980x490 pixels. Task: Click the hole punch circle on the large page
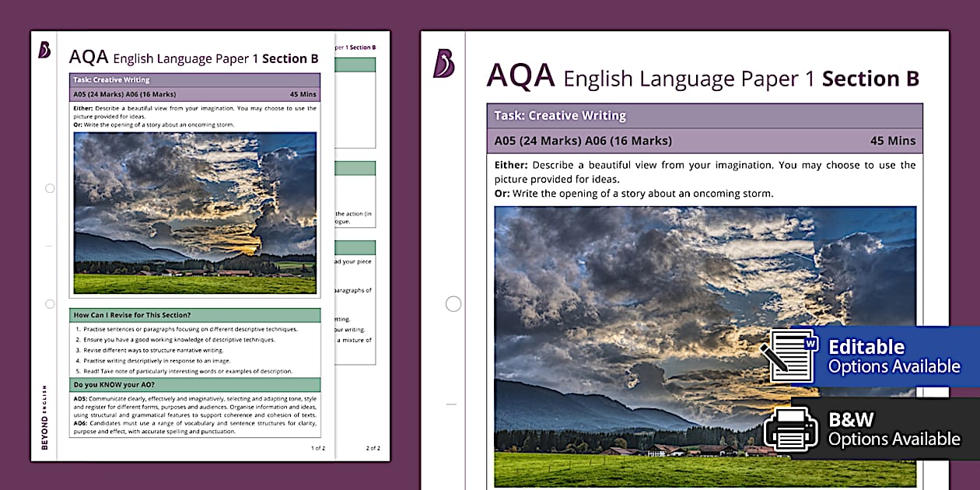453,304
